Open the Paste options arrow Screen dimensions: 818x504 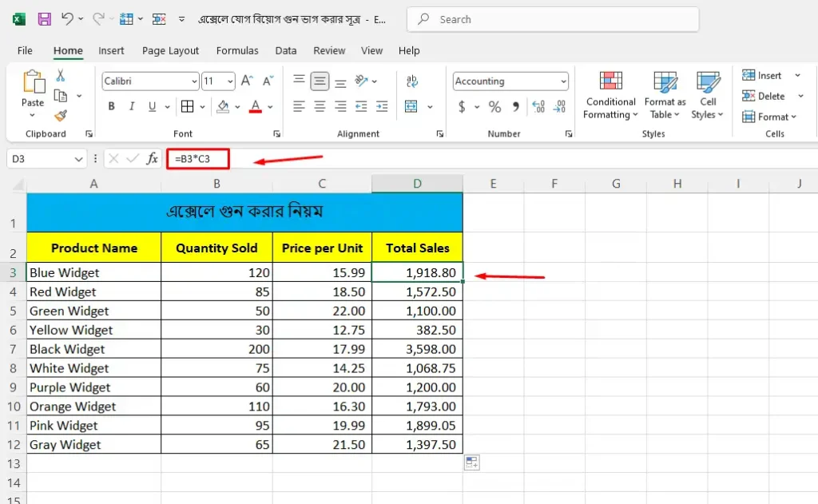(x=32, y=115)
